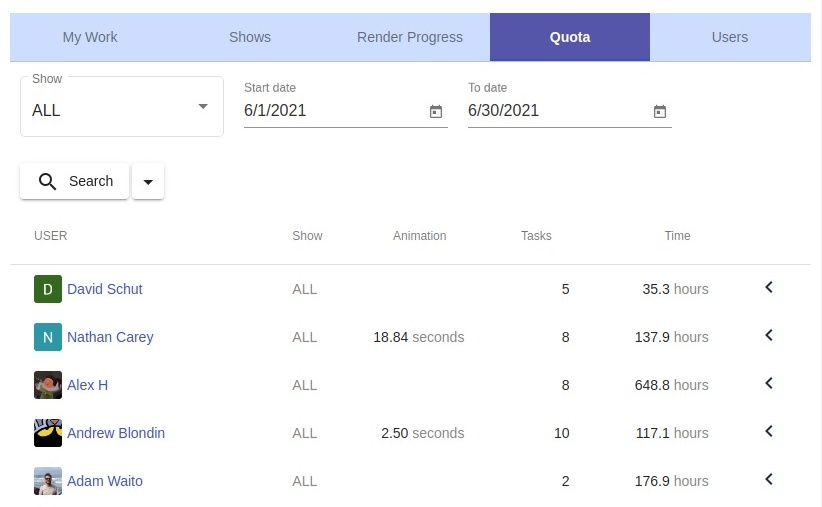Expand the chevron on Alex H's row
This screenshot has height=507, width=822.
[769, 384]
